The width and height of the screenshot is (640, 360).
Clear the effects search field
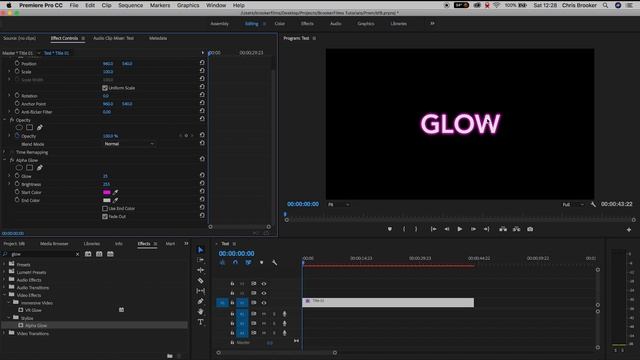click(x=78, y=254)
